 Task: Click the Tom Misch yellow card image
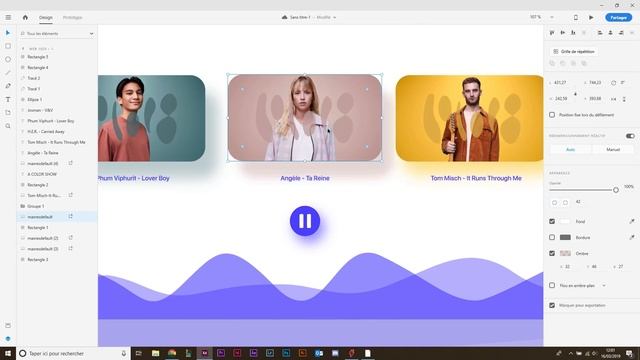(x=469, y=118)
